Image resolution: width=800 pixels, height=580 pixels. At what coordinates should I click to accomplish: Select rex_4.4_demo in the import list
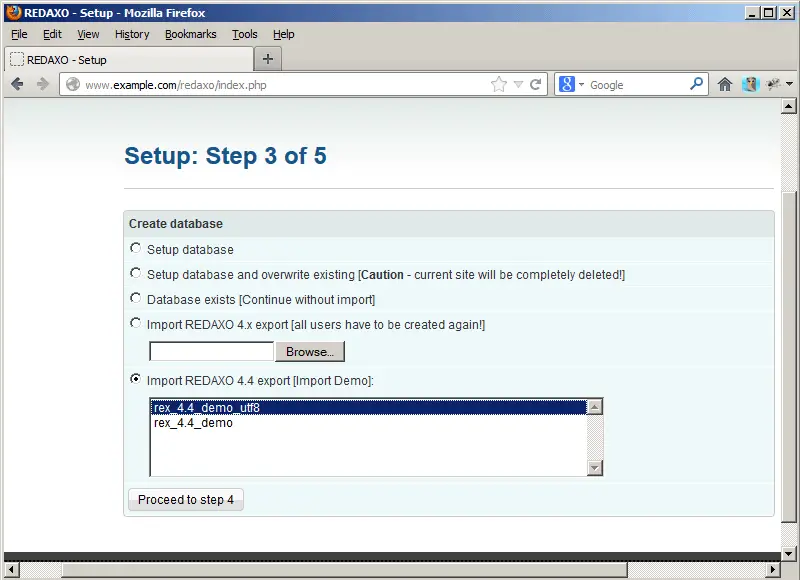193,423
